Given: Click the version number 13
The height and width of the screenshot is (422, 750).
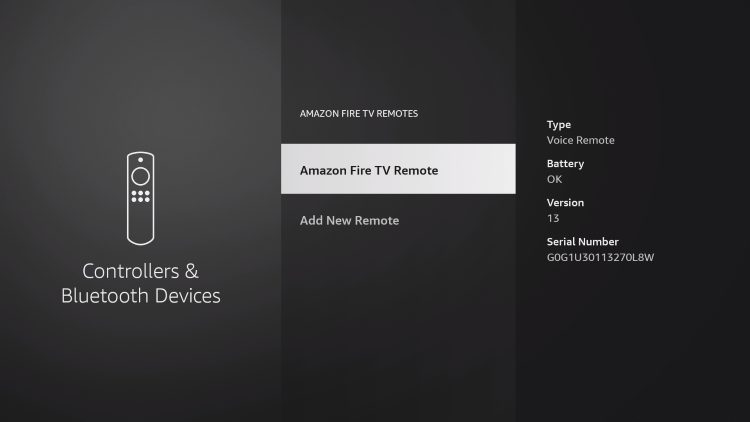Looking at the screenshot, I should [553, 218].
